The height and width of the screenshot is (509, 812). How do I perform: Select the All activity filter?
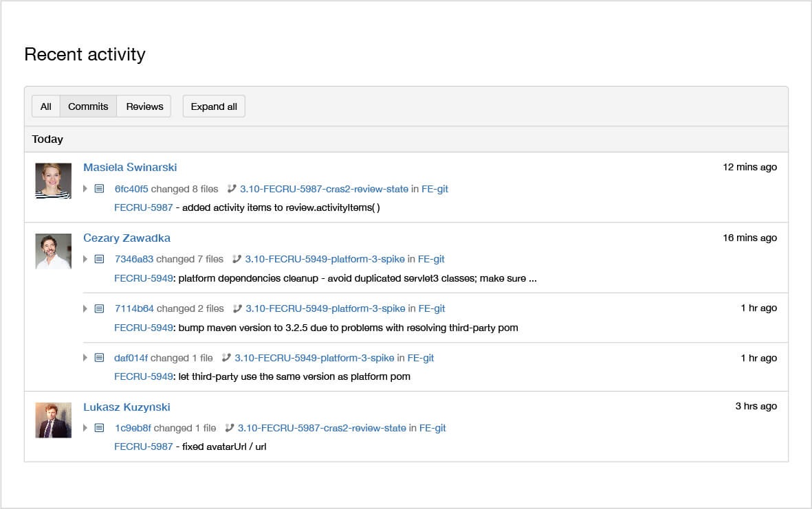(45, 106)
